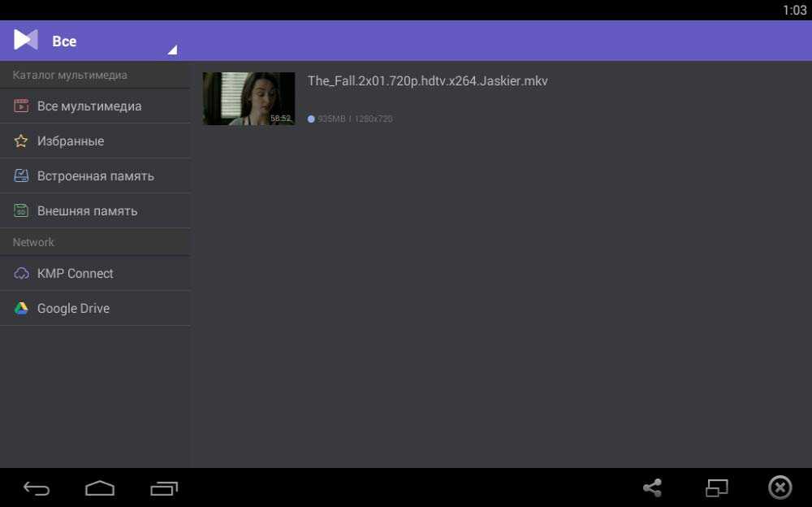Click the circled X close icon in the bottom bar
The image size is (812, 507).
[780, 487]
